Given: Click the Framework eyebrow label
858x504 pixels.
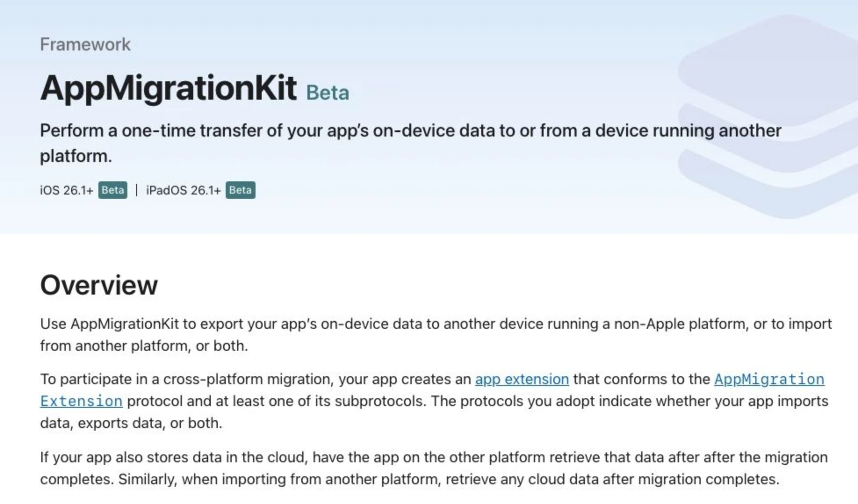Looking at the screenshot, I should [85, 44].
